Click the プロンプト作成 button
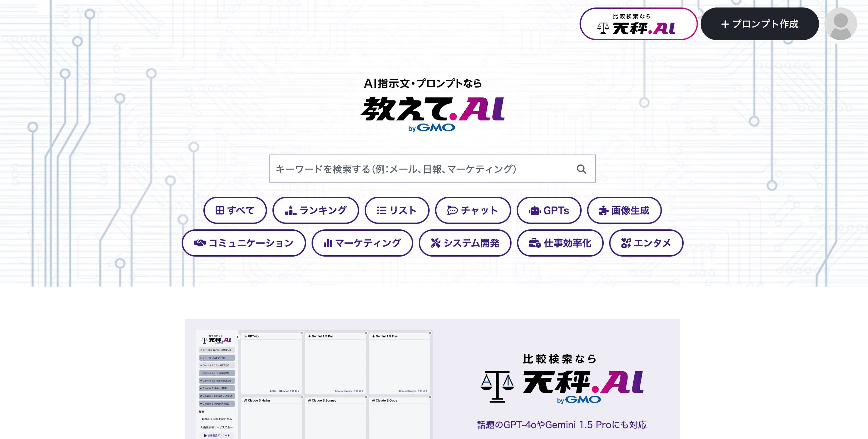 tap(759, 24)
